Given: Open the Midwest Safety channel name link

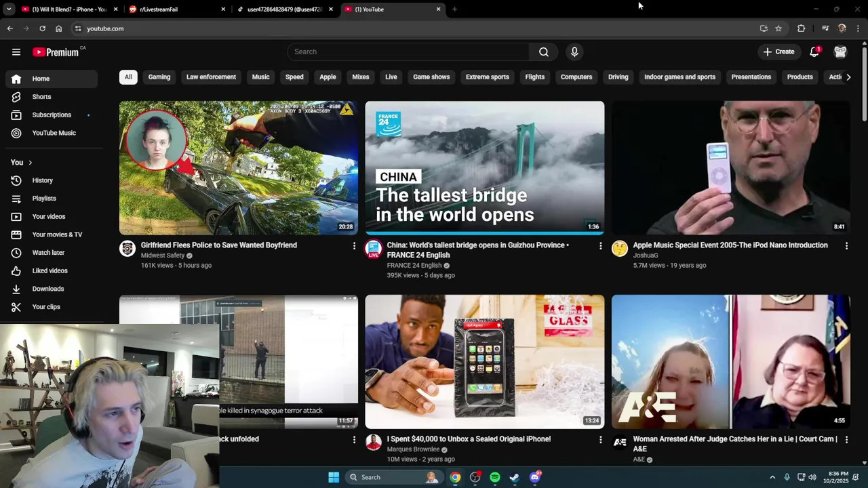Looking at the screenshot, I should [163, 256].
